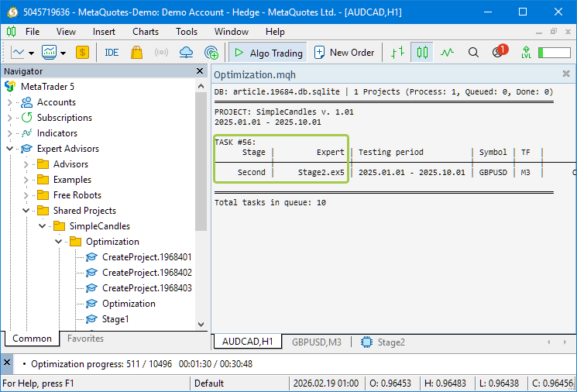Screen dimensions: 577x392
Task: Select CreateProject.1968401 expert
Action: click(147, 257)
